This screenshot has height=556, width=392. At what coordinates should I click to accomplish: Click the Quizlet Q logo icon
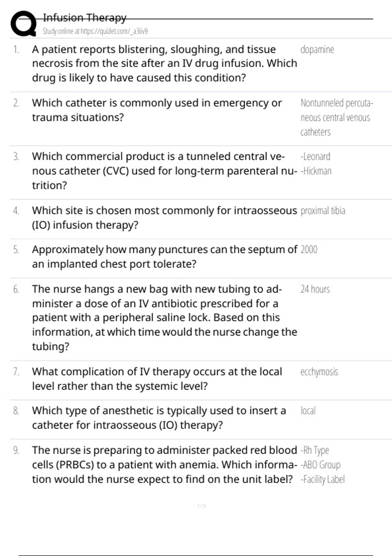(24, 24)
